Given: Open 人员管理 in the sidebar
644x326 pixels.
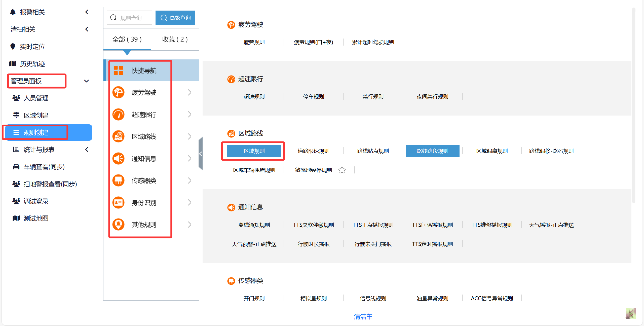Looking at the screenshot, I should pyautogui.click(x=36, y=98).
